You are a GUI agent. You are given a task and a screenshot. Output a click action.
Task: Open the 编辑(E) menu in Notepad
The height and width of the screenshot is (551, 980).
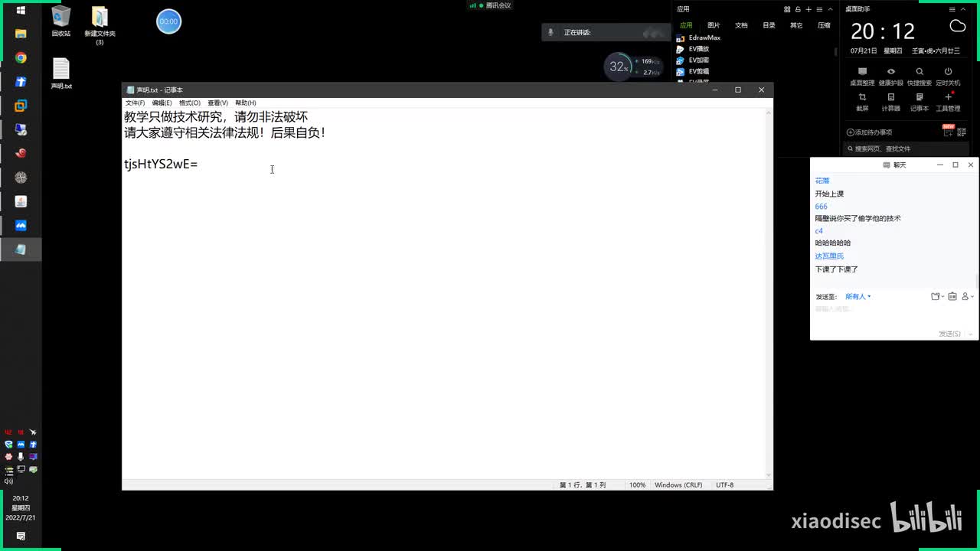pos(162,103)
